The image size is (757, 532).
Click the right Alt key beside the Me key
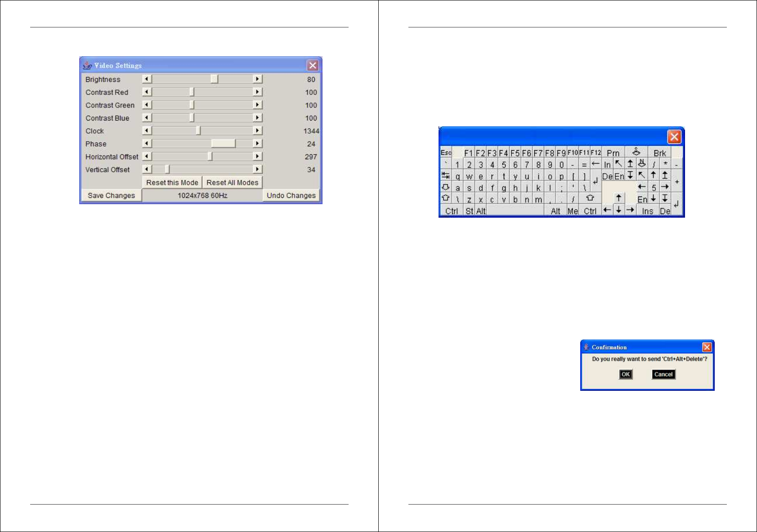555,210
